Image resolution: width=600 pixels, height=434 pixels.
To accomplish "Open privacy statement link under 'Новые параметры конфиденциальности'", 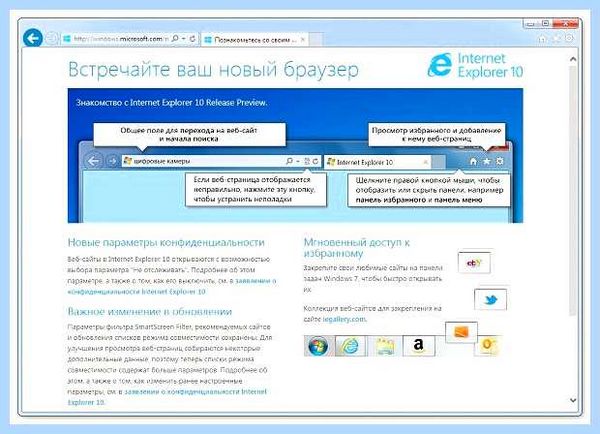I will tap(171, 286).
